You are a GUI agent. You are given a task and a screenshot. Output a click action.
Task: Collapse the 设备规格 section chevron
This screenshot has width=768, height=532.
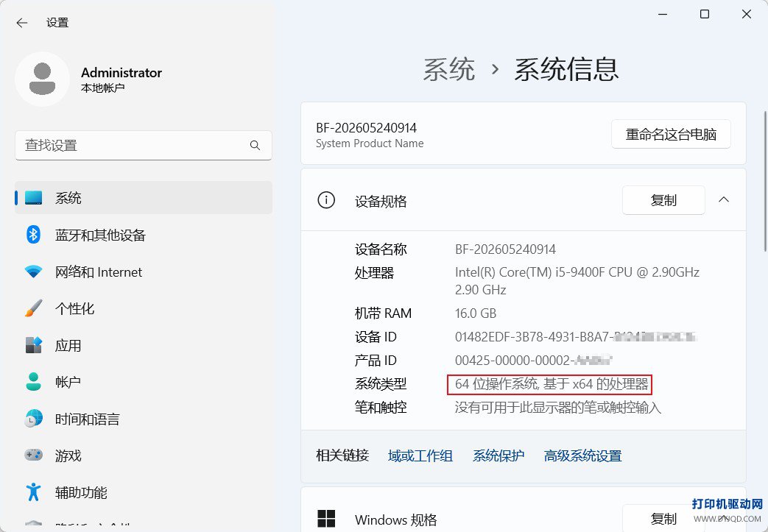click(724, 199)
